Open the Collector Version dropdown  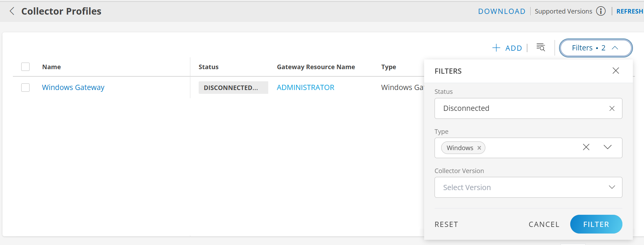pos(528,187)
